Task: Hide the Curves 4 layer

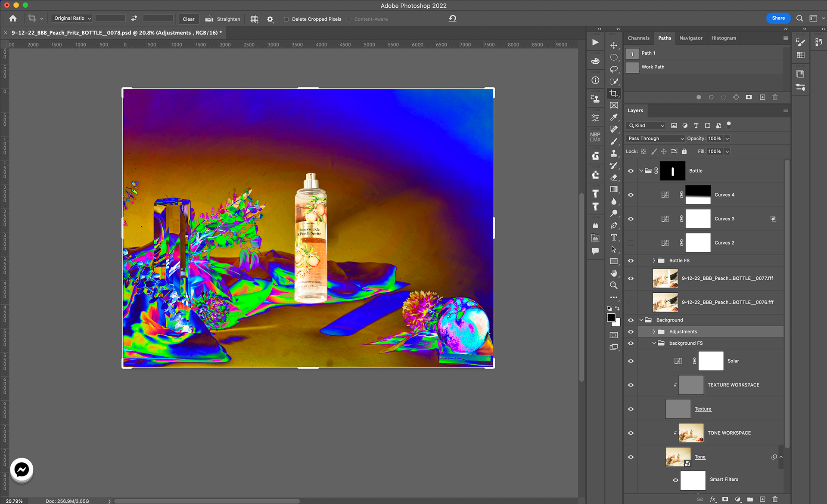Action: 631,195
